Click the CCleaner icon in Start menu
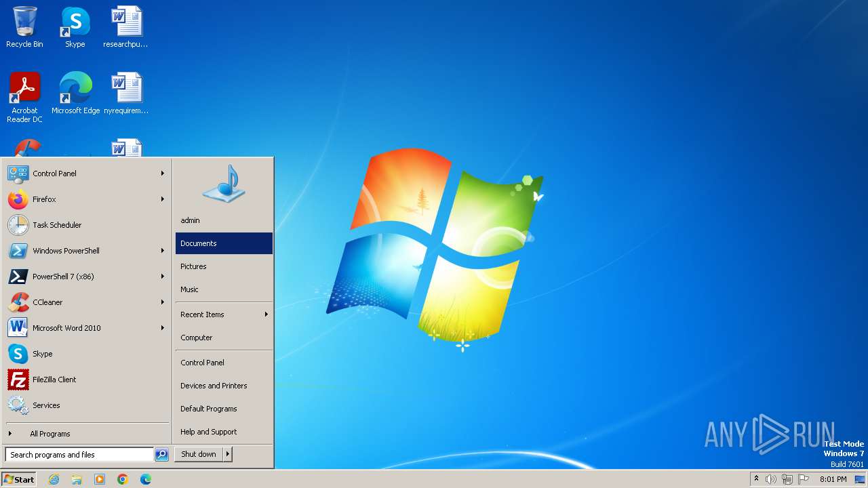This screenshot has width=868, height=488. click(x=18, y=302)
